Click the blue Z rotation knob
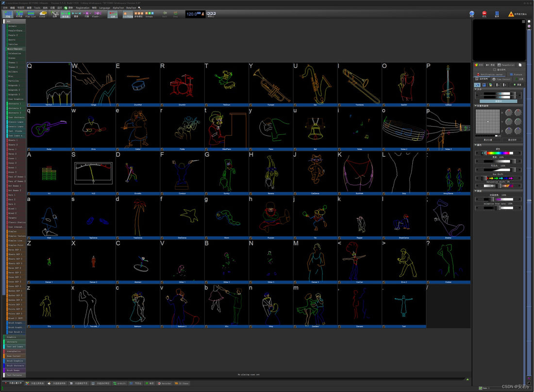The image size is (534, 392). 509,131
